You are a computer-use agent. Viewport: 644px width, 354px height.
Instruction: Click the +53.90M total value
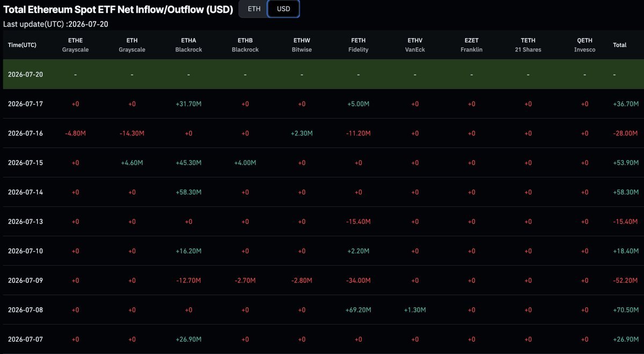pyautogui.click(x=625, y=163)
